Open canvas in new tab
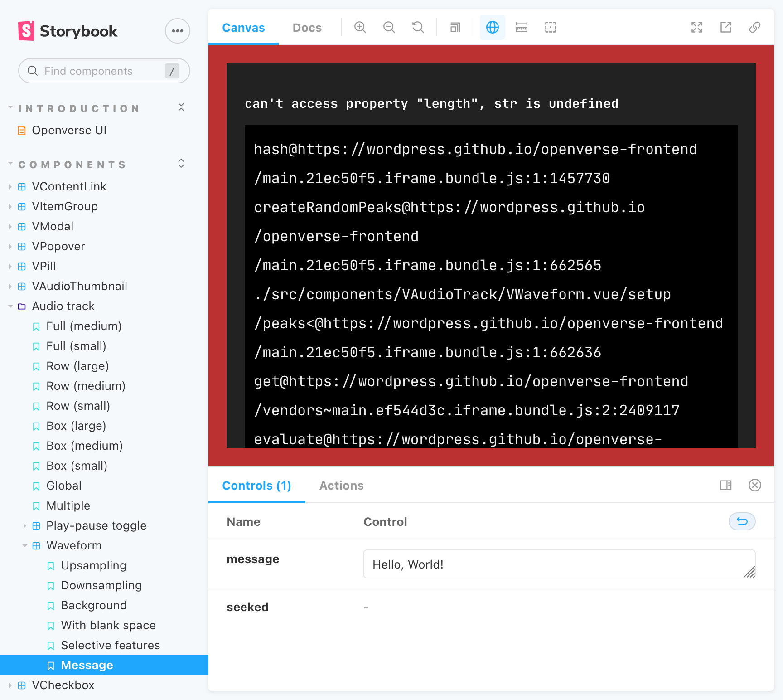Image resolution: width=783 pixels, height=700 pixels. coord(726,27)
